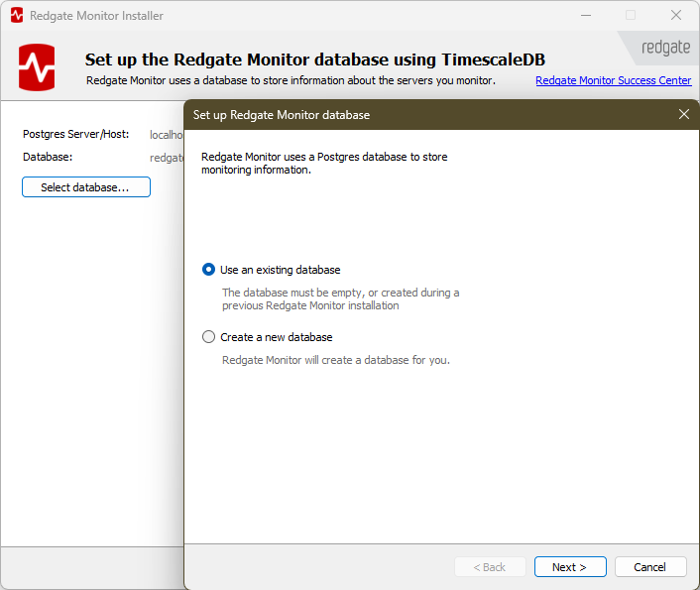
Task: Click the 'database must be empty' description text
Action: [340, 299]
